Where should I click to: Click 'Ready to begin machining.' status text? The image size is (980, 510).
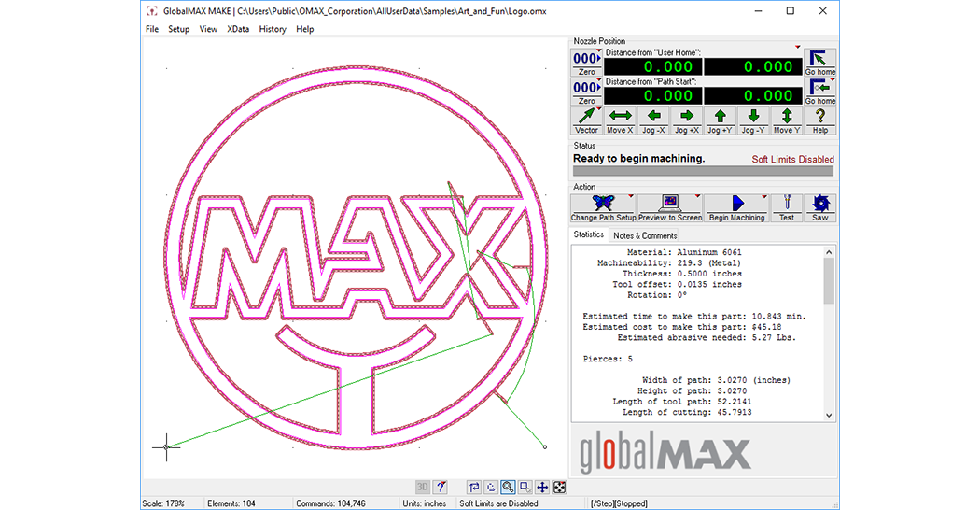638,159
